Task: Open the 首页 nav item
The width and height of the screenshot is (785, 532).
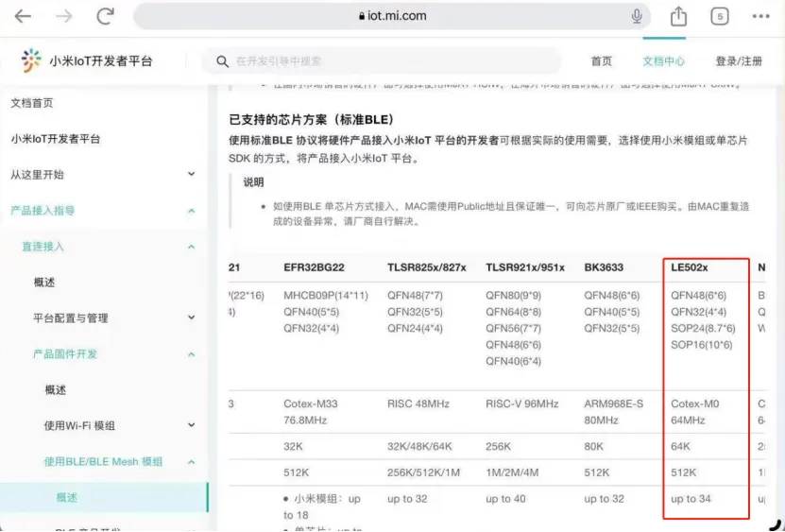Action: pyautogui.click(x=601, y=61)
